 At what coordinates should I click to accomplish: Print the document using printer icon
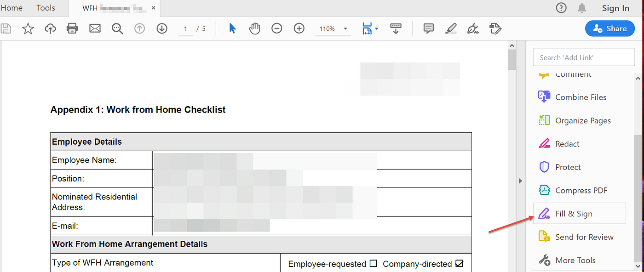[x=72, y=28]
